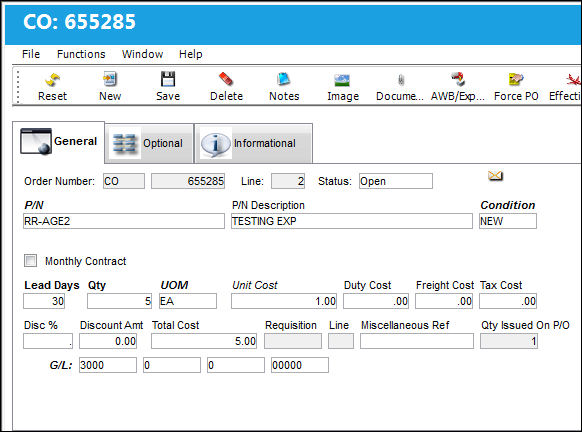This screenshot has height=432, width=582.
Task: Click the P/N field containing RR-AGE2
Action: coord(124,221)
